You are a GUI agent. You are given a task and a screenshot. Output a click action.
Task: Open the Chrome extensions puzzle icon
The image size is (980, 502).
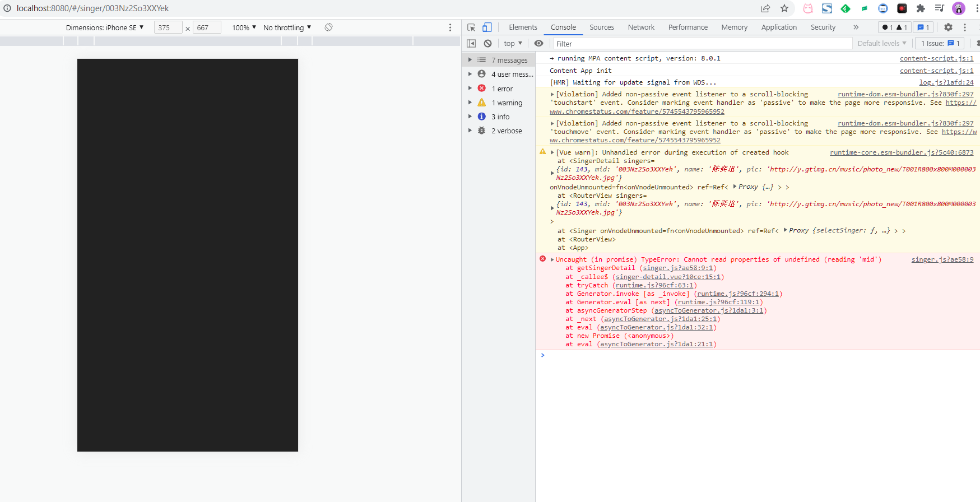[x=921, y=8]
